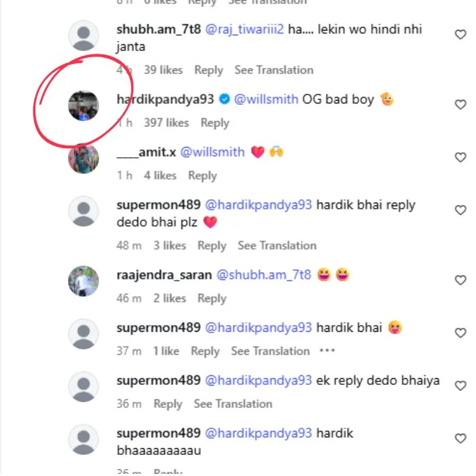Screen dimensions: 476x476
Task: Open shubh.am_7t8's default avatar
Action: (84, 36)
